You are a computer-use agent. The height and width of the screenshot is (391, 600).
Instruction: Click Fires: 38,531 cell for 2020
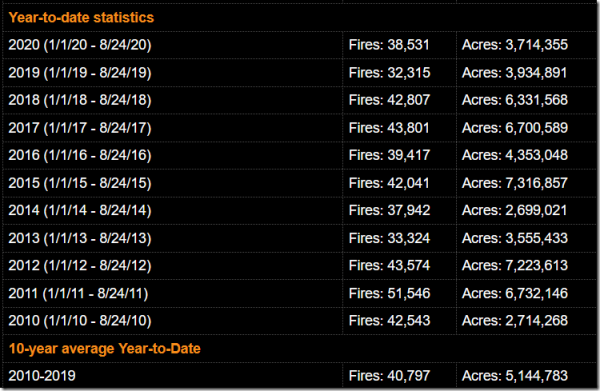(389, 45)
